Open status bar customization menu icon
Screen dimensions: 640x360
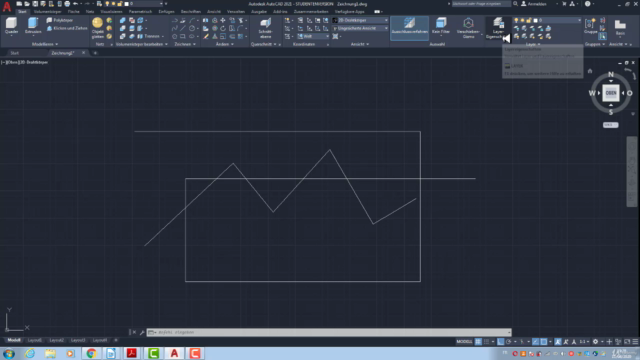[635, 342]
